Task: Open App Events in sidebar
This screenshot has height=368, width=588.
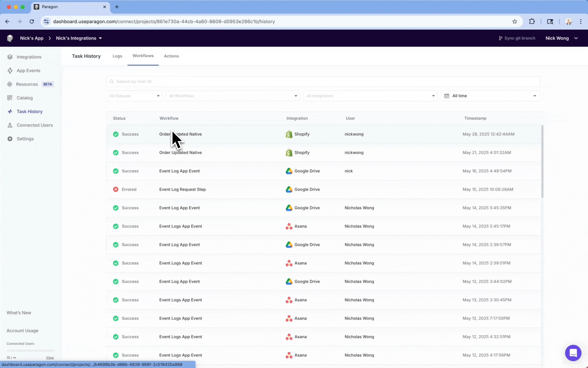Action: (x=28, y=71)
